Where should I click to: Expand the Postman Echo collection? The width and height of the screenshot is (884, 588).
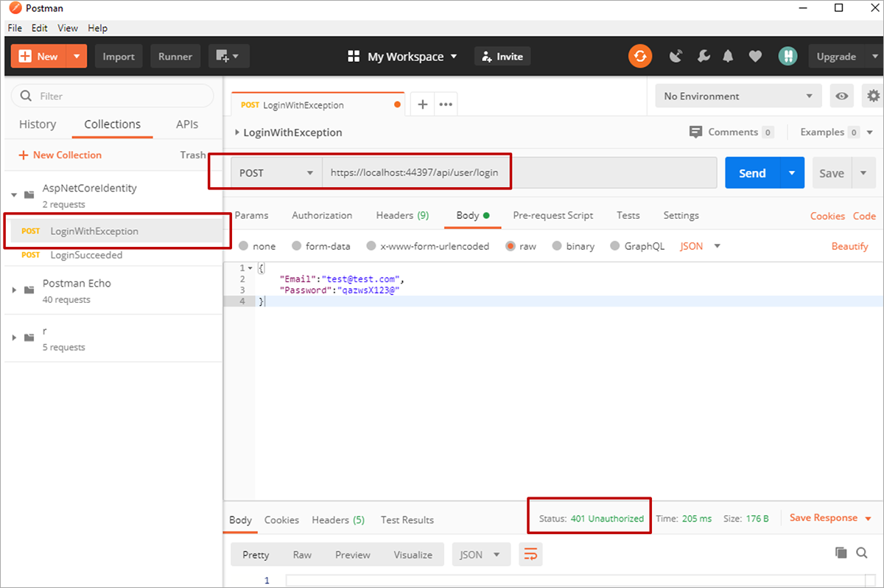coord(15,290)
